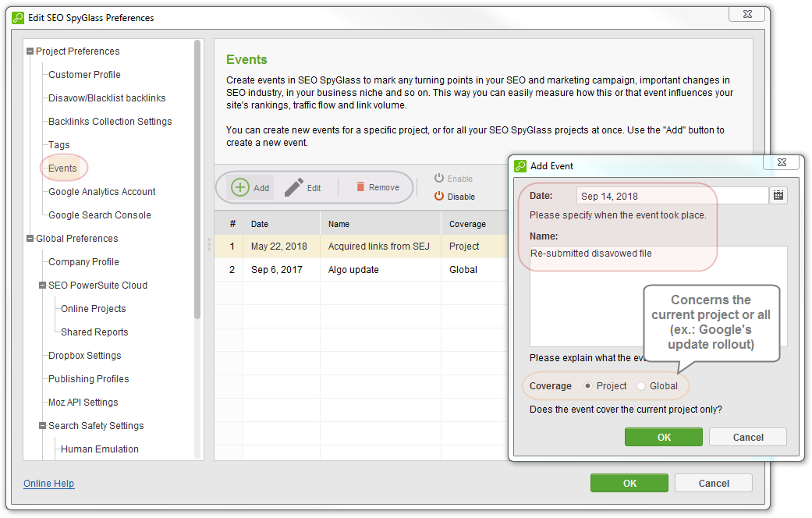Click the event Name text area
Image resolution: width=812 pixels, height=518 pixels.
(658, 296)
